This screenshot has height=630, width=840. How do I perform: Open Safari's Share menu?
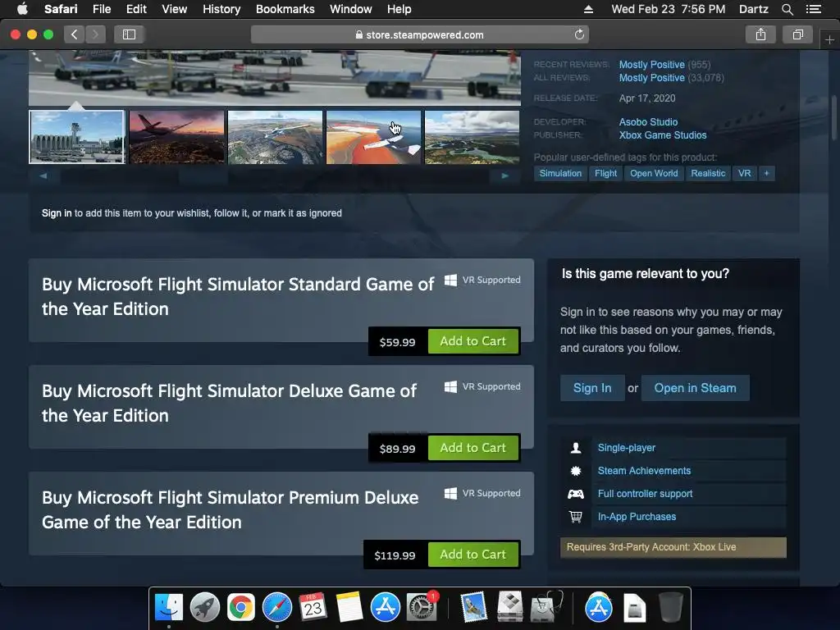click(760, 34)
